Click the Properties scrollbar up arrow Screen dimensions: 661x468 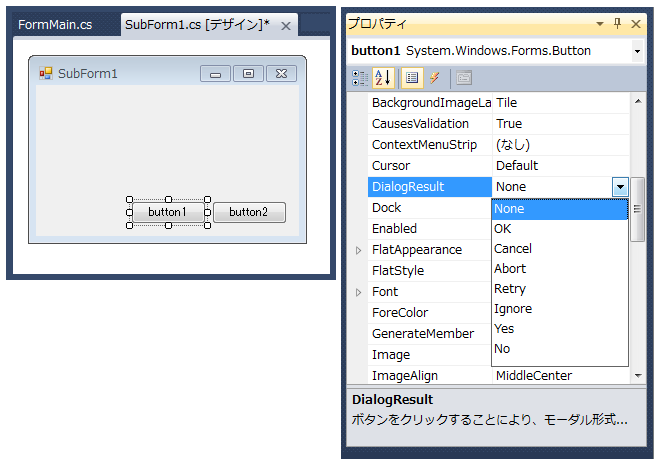pyautogui.click(x=638, y=101)
